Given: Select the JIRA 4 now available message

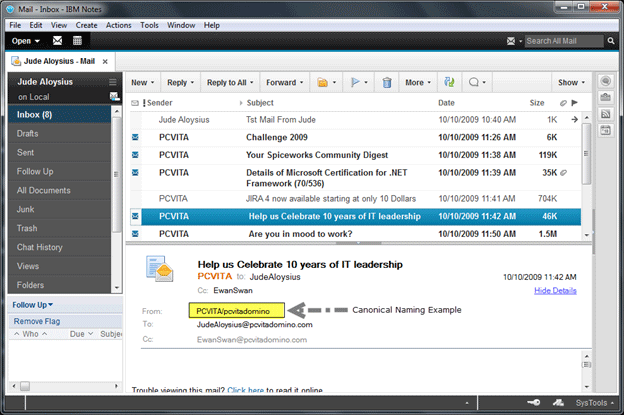Looking at the screenshot, I should pos(355,199).
